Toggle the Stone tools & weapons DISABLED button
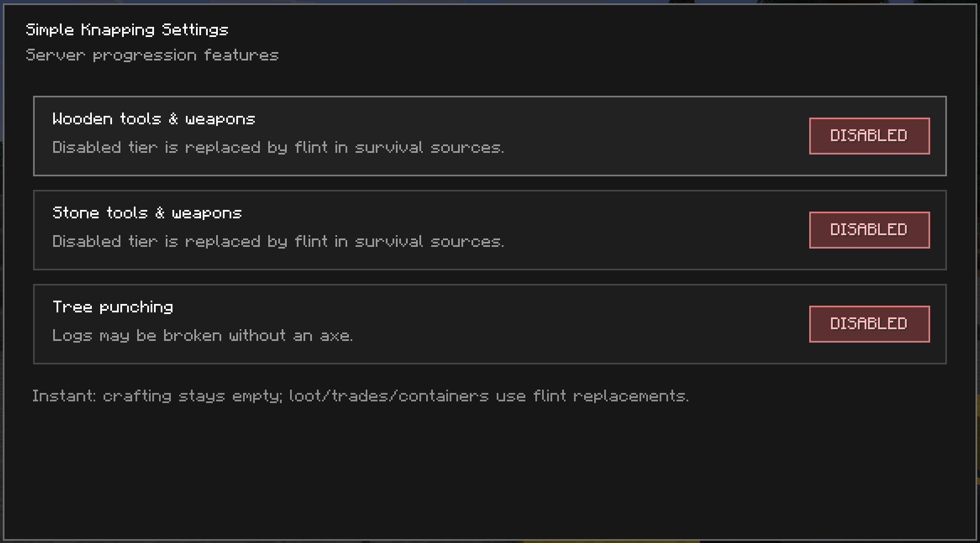 tap(869, 230)
